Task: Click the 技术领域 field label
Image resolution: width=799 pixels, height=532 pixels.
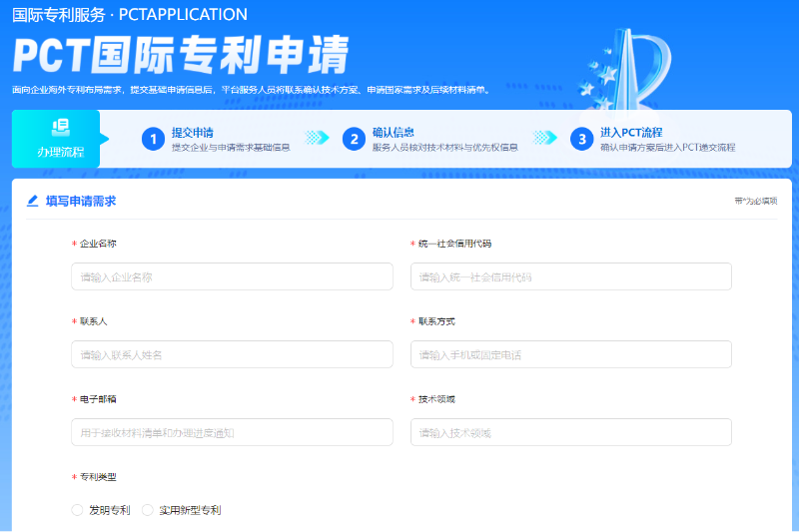Action: [x=436, y=399]
